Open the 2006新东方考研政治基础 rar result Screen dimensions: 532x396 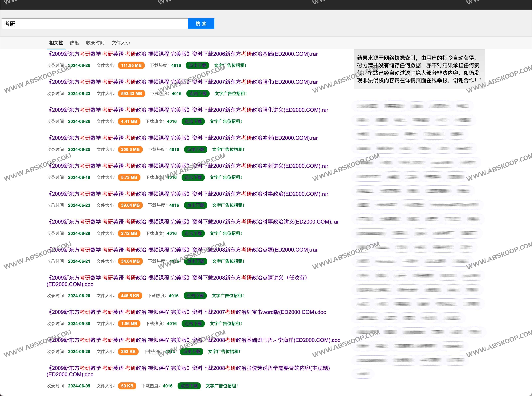(183, 54)
